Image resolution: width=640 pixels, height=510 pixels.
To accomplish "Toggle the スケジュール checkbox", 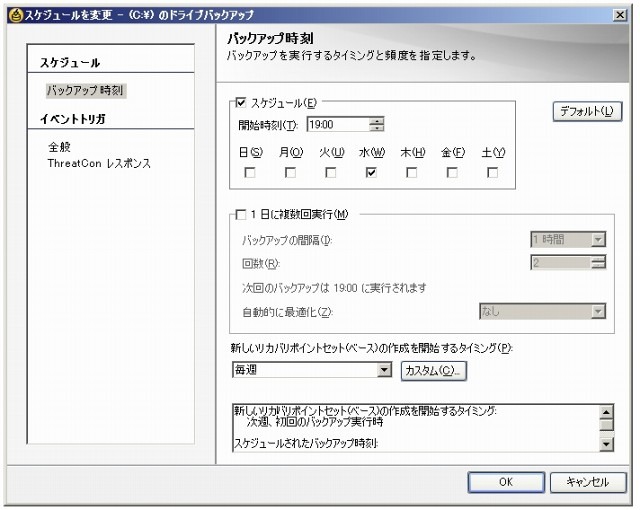I will [239, 102].
